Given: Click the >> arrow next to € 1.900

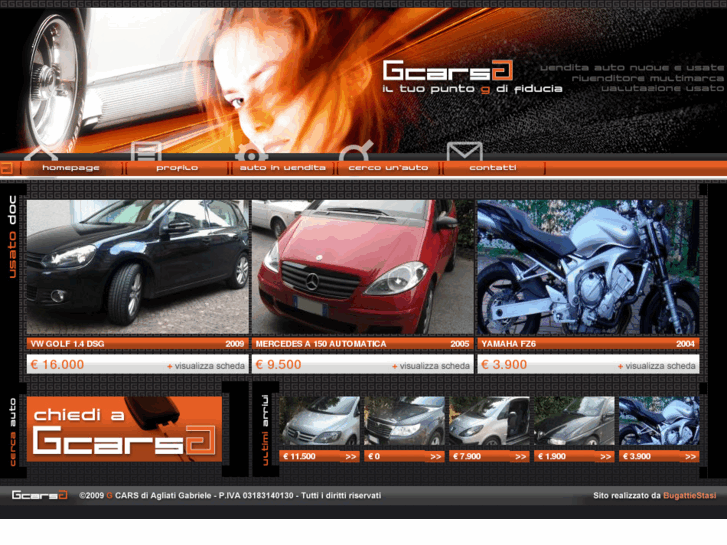Looking at the screenshot, I should [x=606, y=456].
